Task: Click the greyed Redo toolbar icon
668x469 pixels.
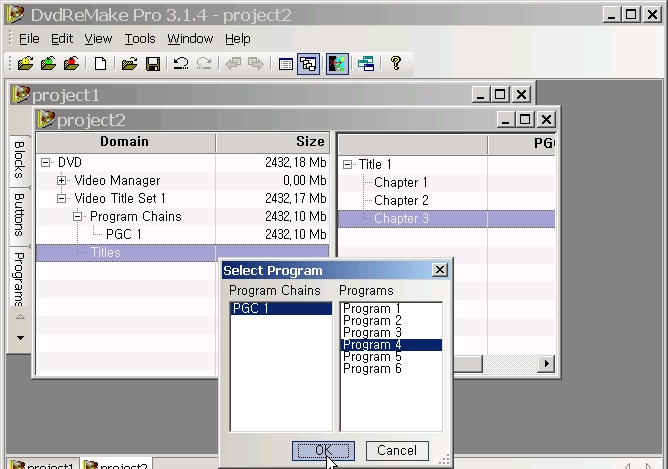Action: click(x=204, y=64)
